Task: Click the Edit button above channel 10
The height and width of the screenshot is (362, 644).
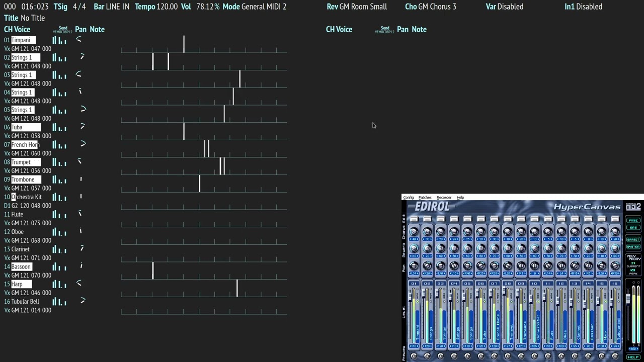Action: tap(535, 219)
